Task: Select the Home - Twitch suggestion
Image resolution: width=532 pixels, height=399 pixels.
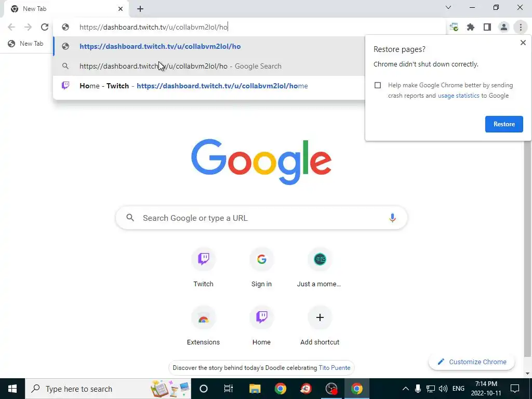Action: coord(209,86)
